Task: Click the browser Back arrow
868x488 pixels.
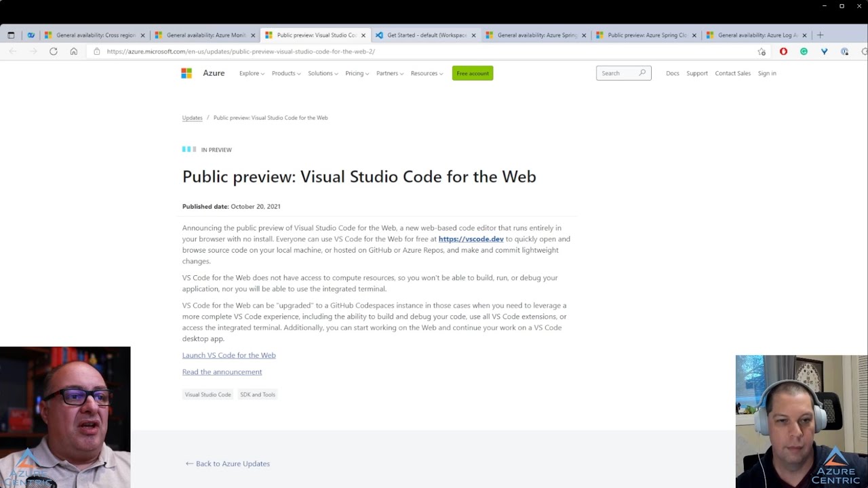Action: 13,52
